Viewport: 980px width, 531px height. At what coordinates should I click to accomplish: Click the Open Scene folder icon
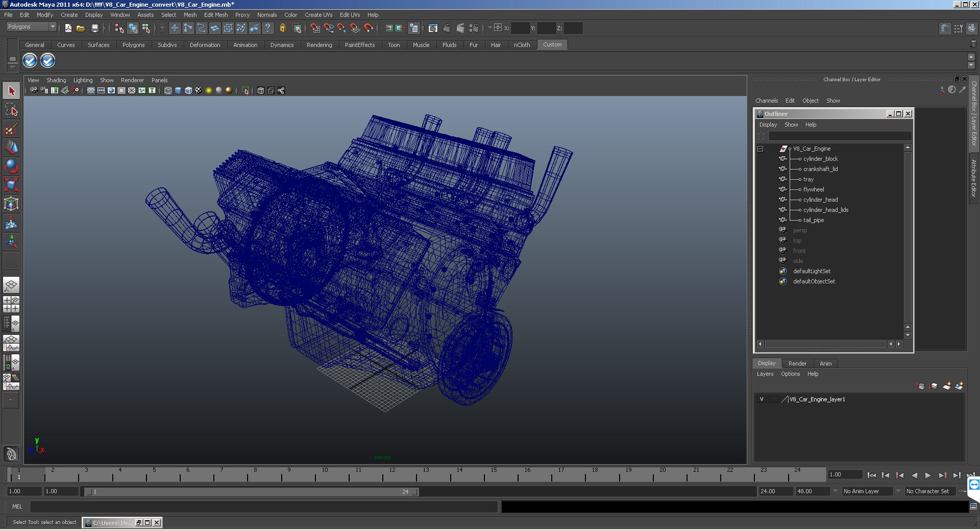(81, 28)
